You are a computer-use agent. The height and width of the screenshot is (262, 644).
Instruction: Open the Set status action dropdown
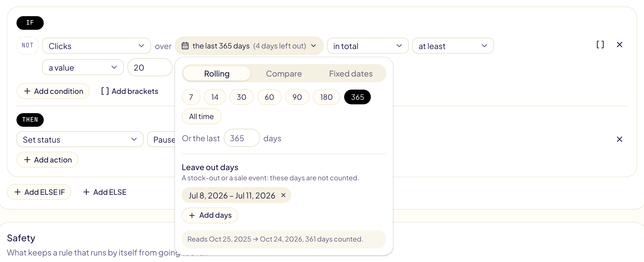point(80,140)
